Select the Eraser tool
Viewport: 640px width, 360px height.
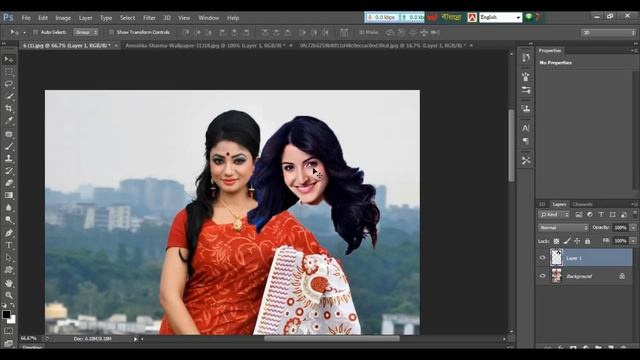9,183
